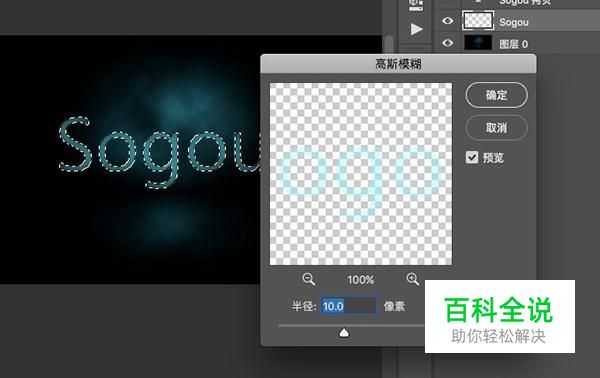
Task: Hide the Sogou layer via eye icon
Action: tap(447, 21)
